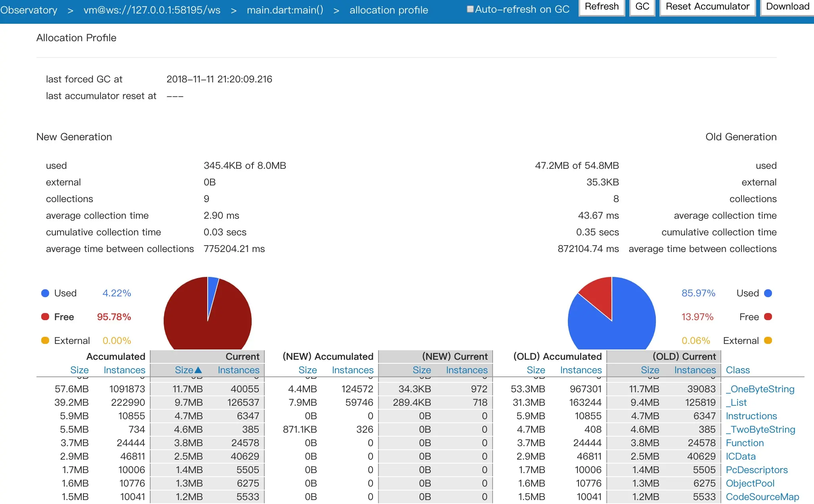This screenshot has height=504, width=814.
Task: Go to main.dart:main() isolate breadcrumb
Action: [x=285, y=10]
